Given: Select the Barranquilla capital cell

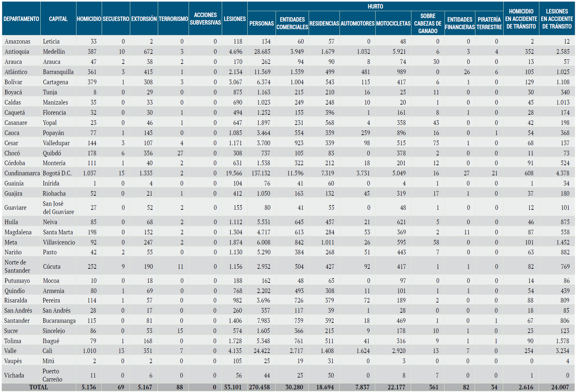Looking at the screenshot, I should tap(58, 72).
